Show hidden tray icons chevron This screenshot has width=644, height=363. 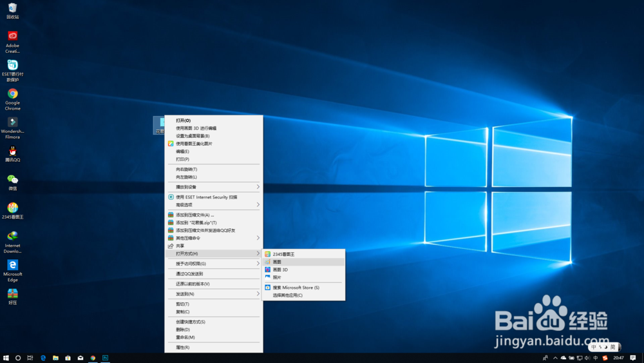555,358
